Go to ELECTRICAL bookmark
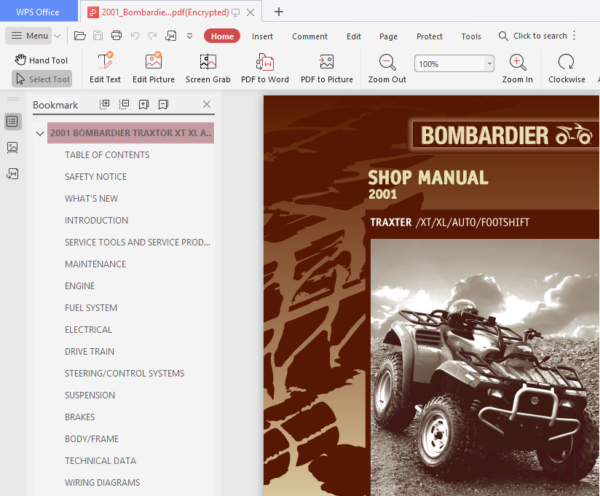The height and width of the screenshot is (496, 600). point(88,329)
